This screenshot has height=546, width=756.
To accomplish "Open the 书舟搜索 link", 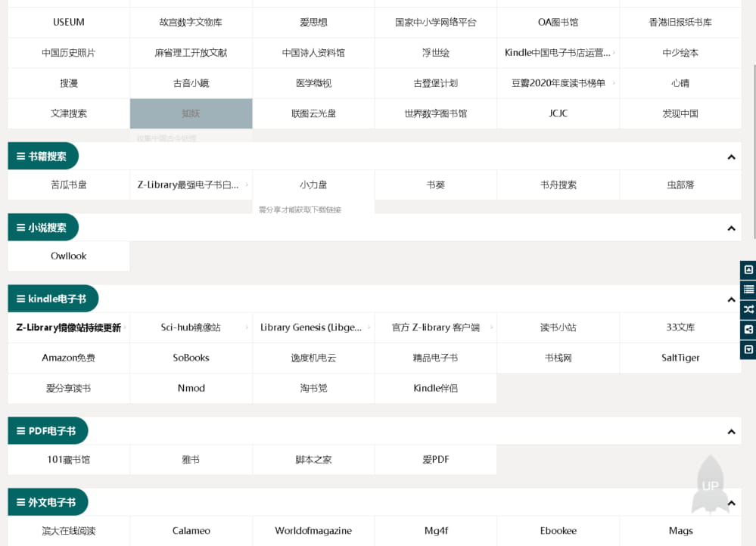I will (x=558, y=185).
